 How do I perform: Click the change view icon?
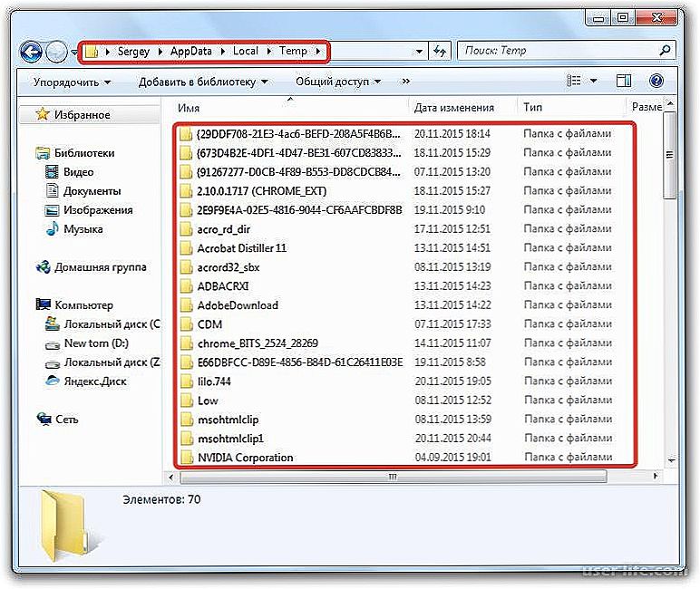574,81
